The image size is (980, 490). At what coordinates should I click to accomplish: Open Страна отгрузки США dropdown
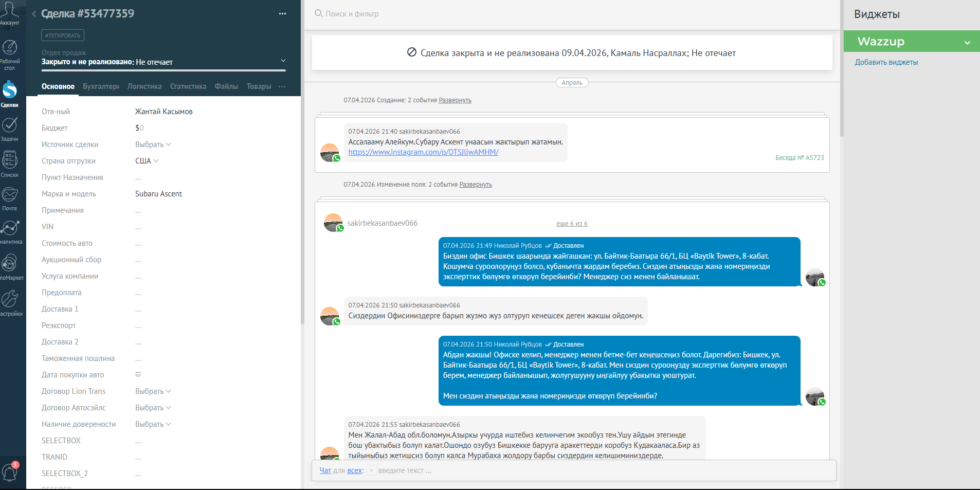coord(147,161)
